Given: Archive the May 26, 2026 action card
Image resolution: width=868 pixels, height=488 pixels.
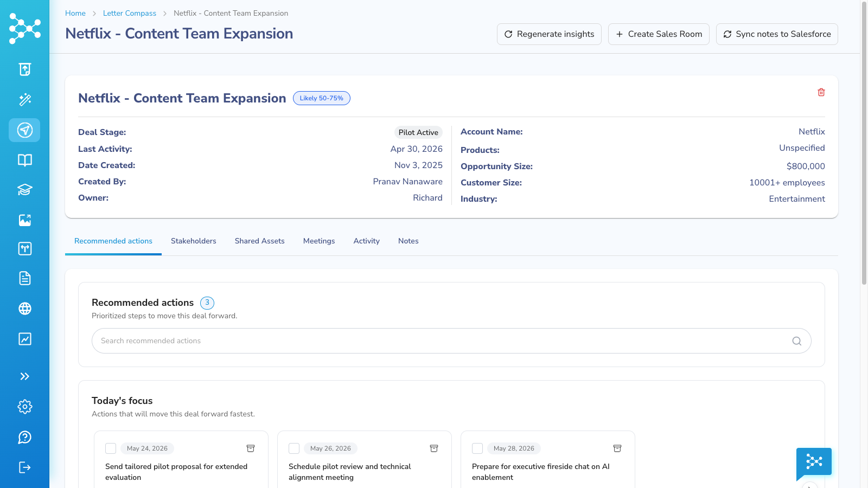Looking at the screenshot, I should tap(434, 448).
